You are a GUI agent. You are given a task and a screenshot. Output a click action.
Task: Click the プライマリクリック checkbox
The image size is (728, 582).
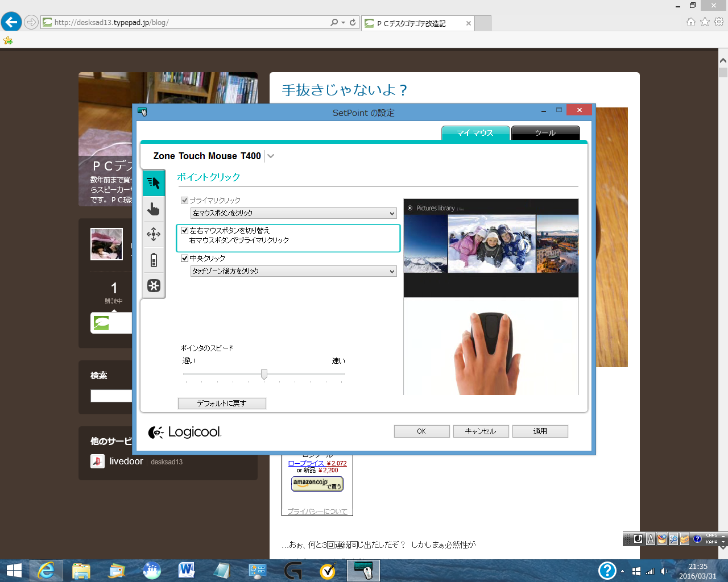pyautogui.click(x=184, y=201)
